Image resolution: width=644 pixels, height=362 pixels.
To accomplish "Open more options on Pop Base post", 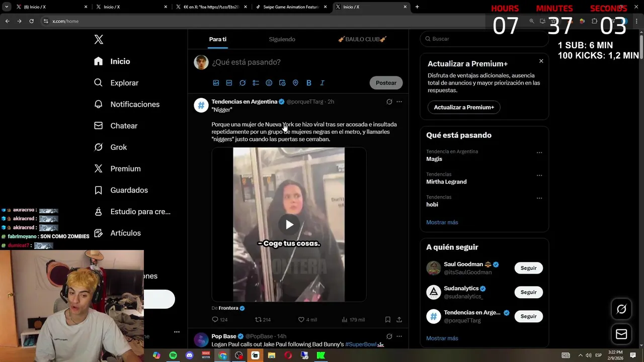I will coord(399,336).
